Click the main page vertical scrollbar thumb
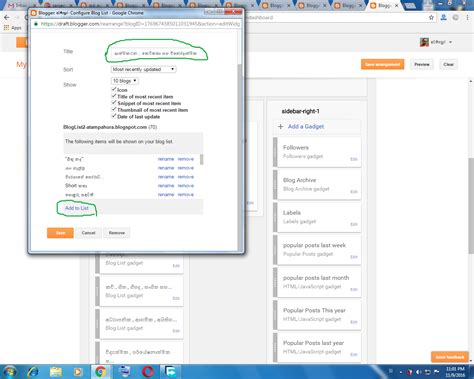The height and width of the screenshot is (379, 474). click(471, 205)
